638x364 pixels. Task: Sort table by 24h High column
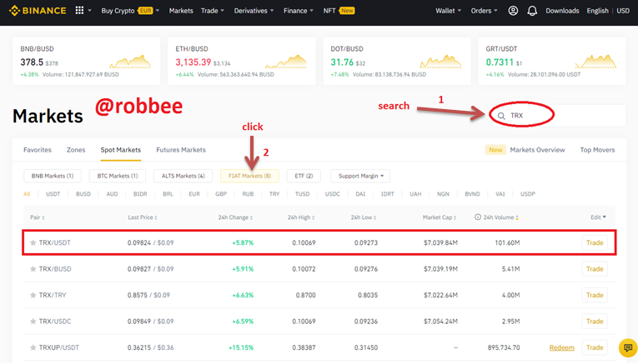coord(301,217)
